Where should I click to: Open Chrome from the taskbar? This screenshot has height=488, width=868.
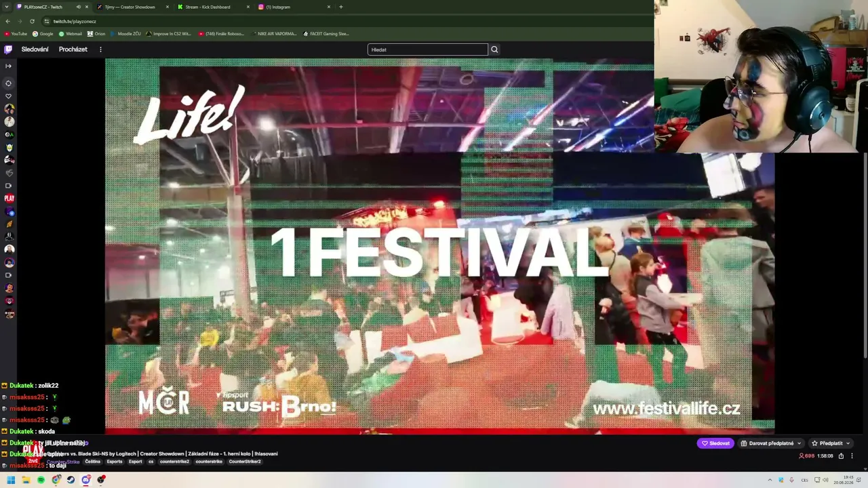click(56, 480)
